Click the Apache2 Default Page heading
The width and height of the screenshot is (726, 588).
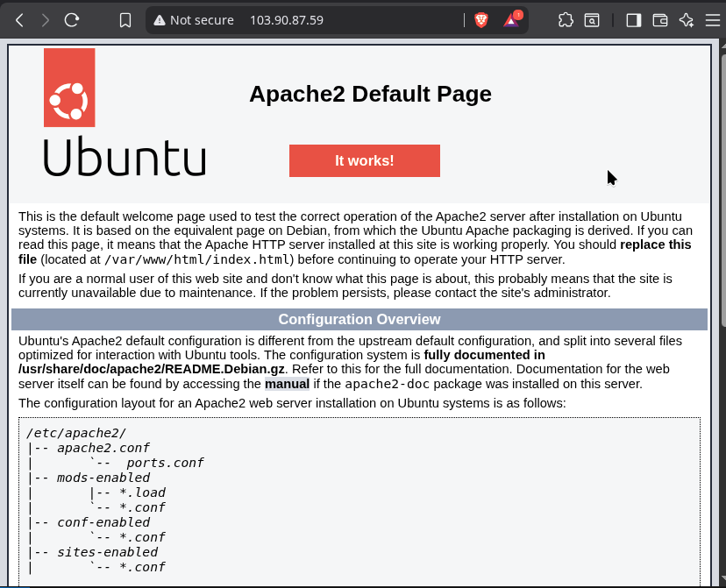click(370, 94)
